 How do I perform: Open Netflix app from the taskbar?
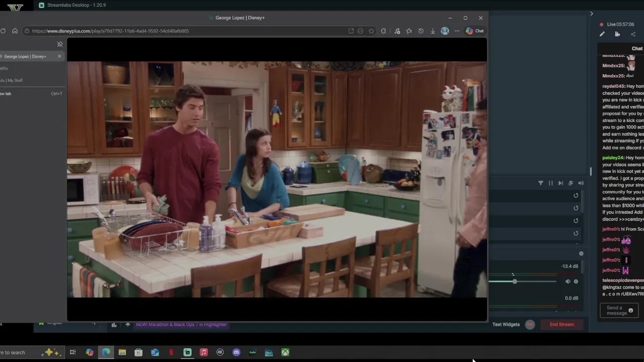click(171, 352)
